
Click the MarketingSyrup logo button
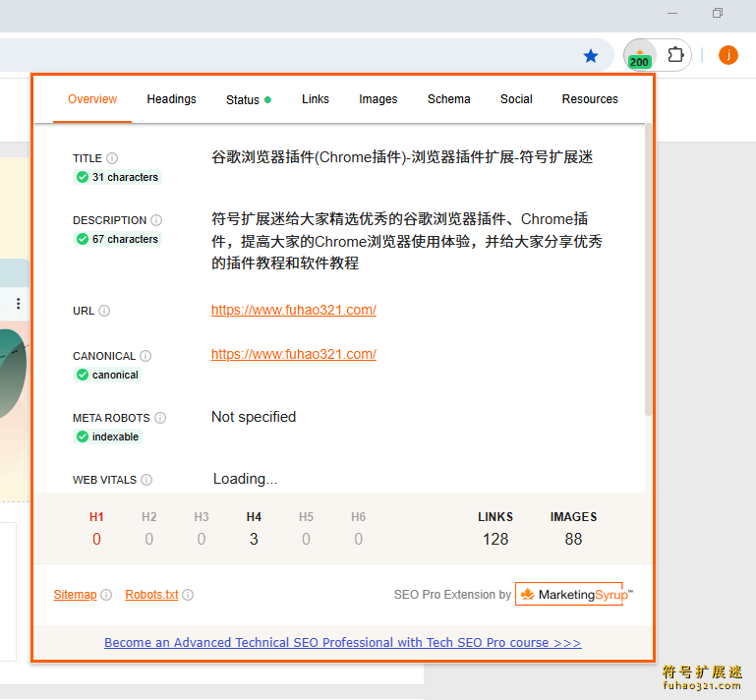click(x=569, y=595)
